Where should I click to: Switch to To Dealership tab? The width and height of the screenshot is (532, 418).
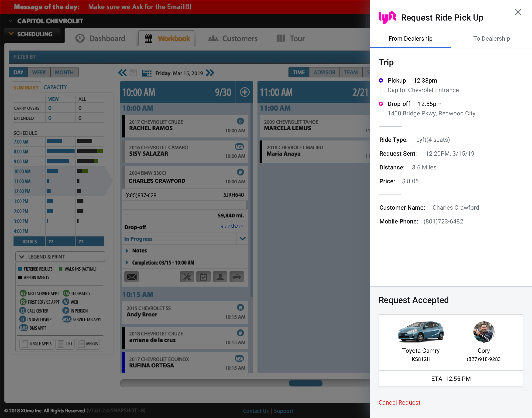(491, 39)
